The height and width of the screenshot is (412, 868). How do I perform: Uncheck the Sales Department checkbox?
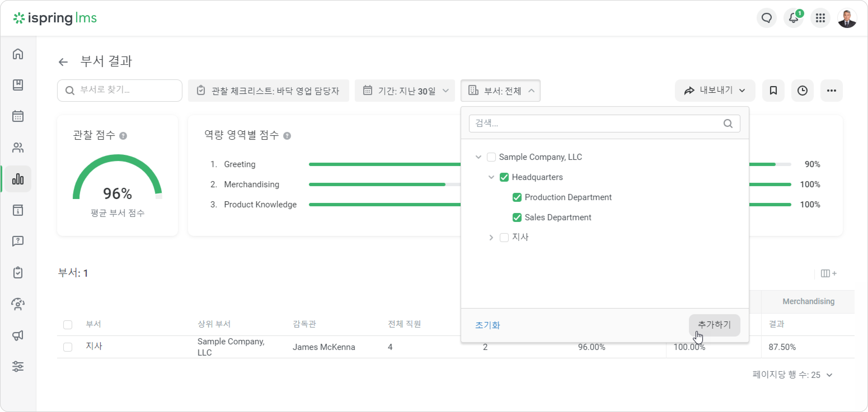517,217
